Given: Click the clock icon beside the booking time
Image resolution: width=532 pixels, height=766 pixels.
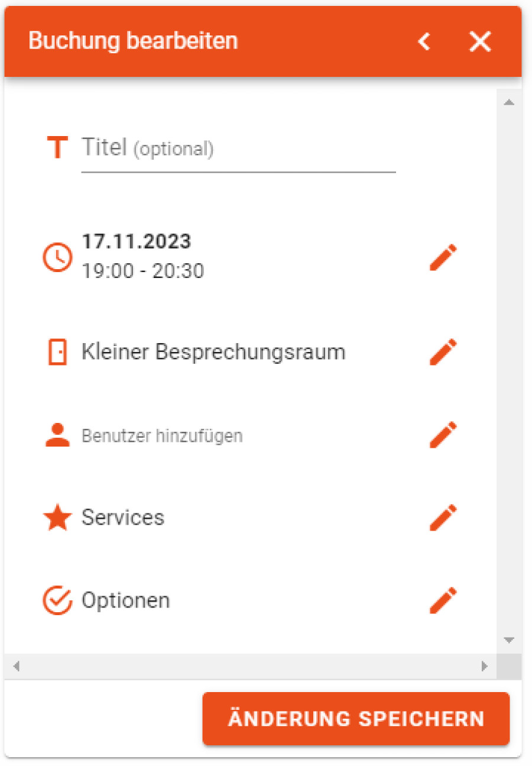Looking at the screenshot, I should pos(58,258).
